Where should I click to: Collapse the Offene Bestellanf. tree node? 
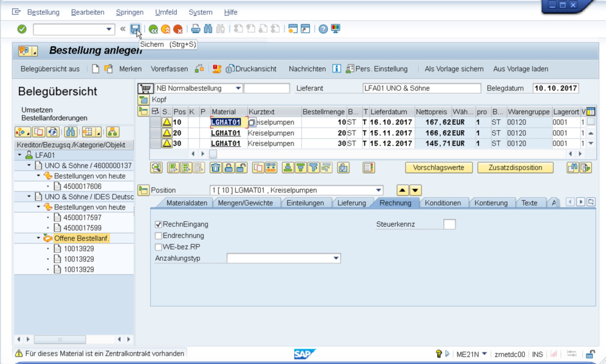(38, 239)
